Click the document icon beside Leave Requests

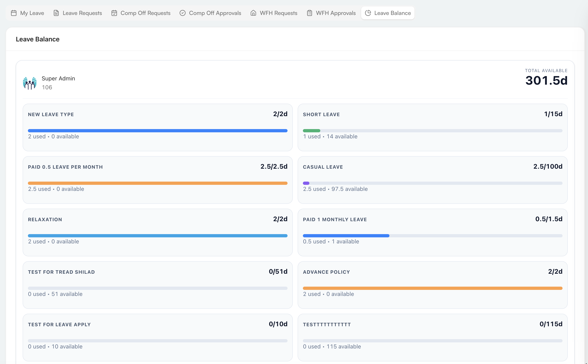56,13
